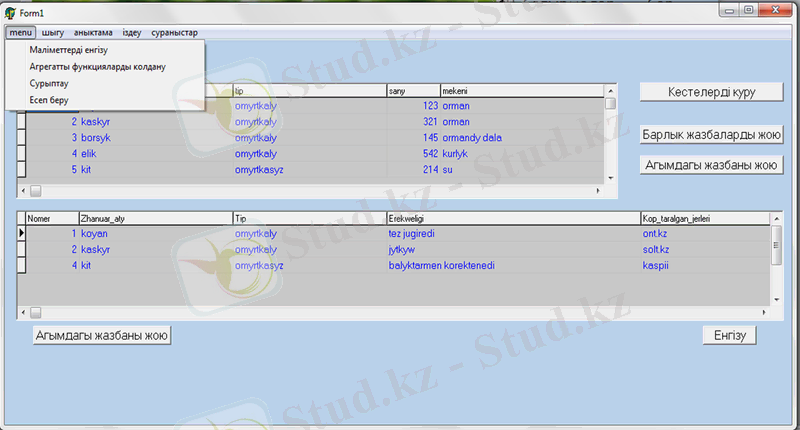Click balyktarmen korektenedi cell
The width and height of the screenshot is (800, 430).
point(514,265)
